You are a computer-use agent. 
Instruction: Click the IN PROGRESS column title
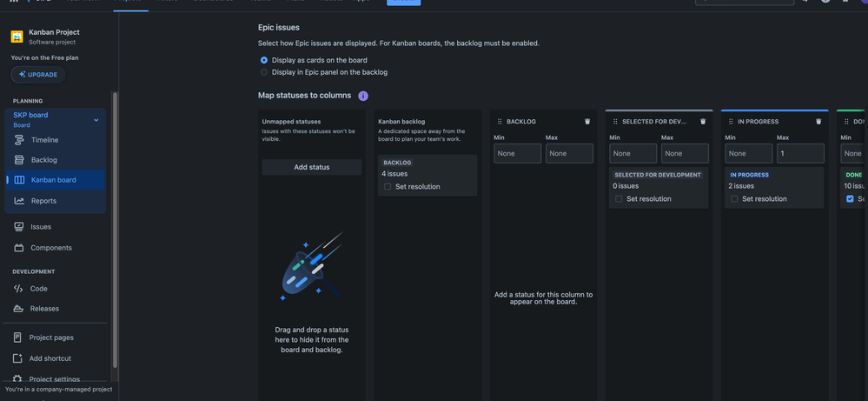(x=758, y=121)
